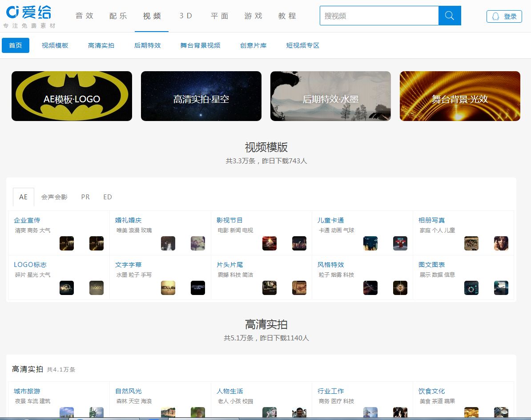The image size is (531, 420).
Task: Click the QQ login icon button
Action: tap(504, 16)
